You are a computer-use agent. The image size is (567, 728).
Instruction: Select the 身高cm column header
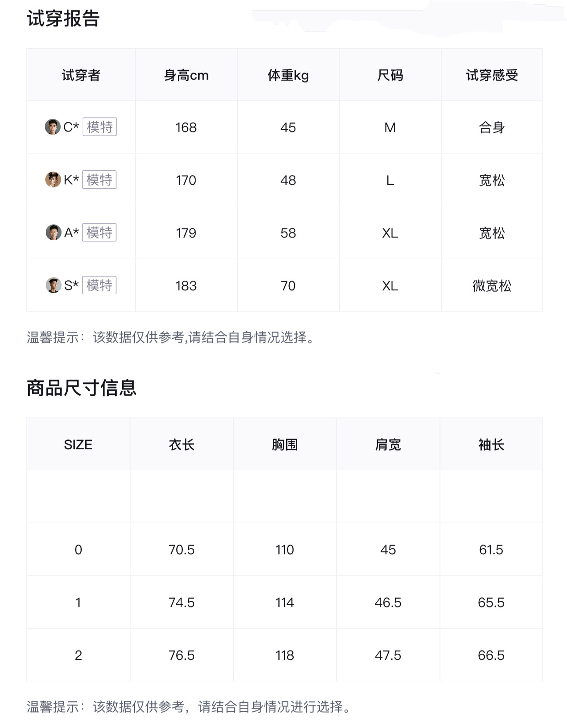point(186,75)
